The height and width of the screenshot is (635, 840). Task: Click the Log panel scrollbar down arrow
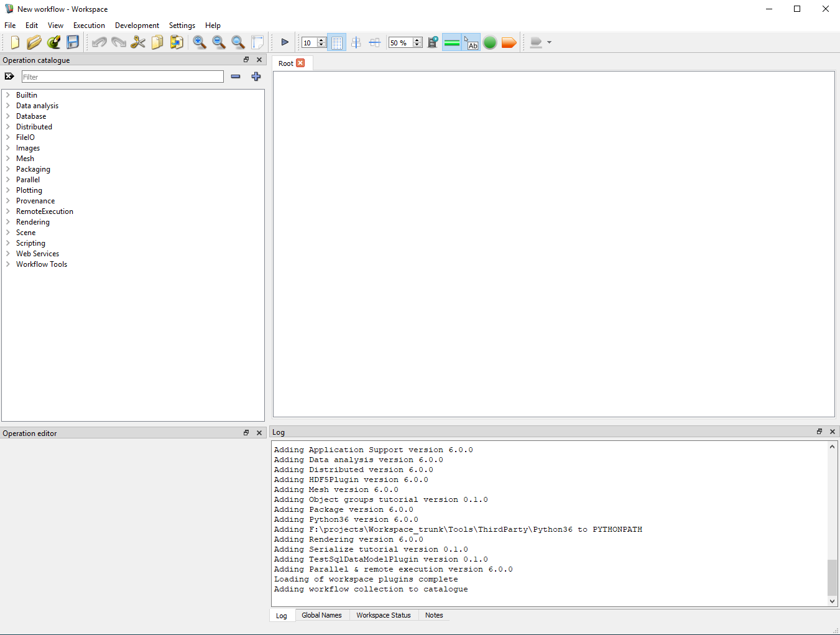point(832,601)
